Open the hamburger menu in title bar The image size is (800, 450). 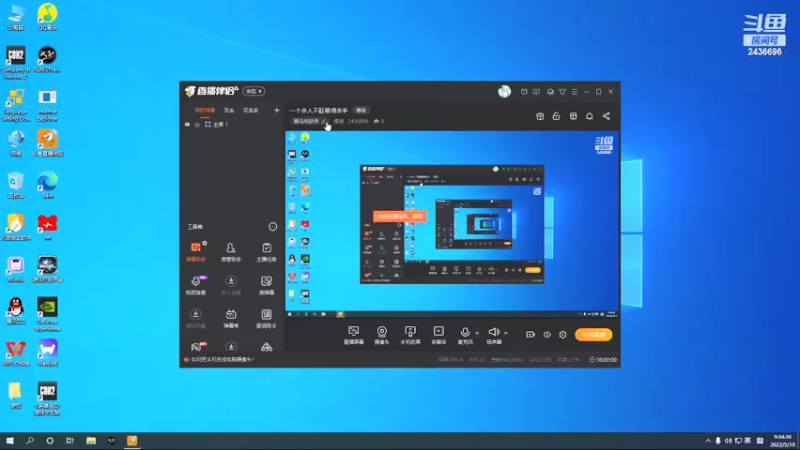(574, 92)
